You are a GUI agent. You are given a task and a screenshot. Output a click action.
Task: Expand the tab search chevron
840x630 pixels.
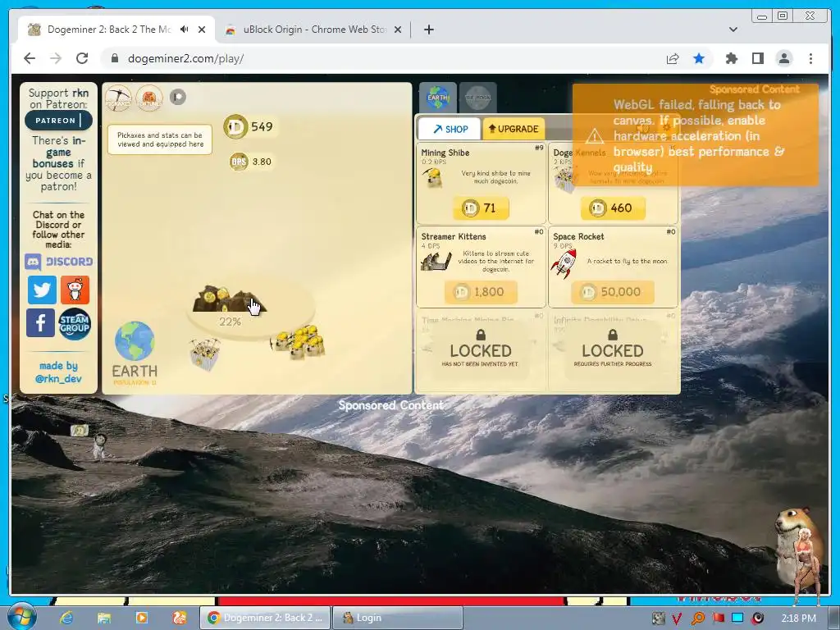(733, 30)
